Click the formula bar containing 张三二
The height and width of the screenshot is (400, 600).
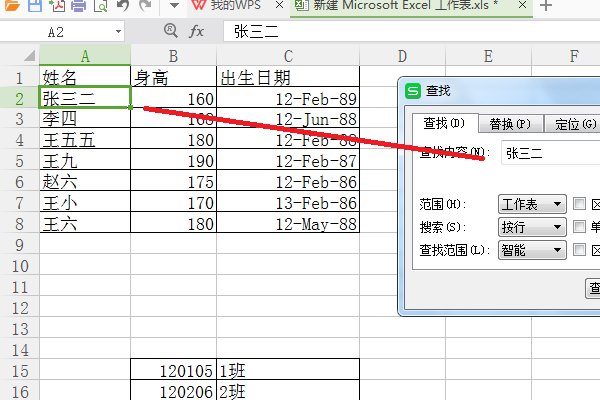411,31
